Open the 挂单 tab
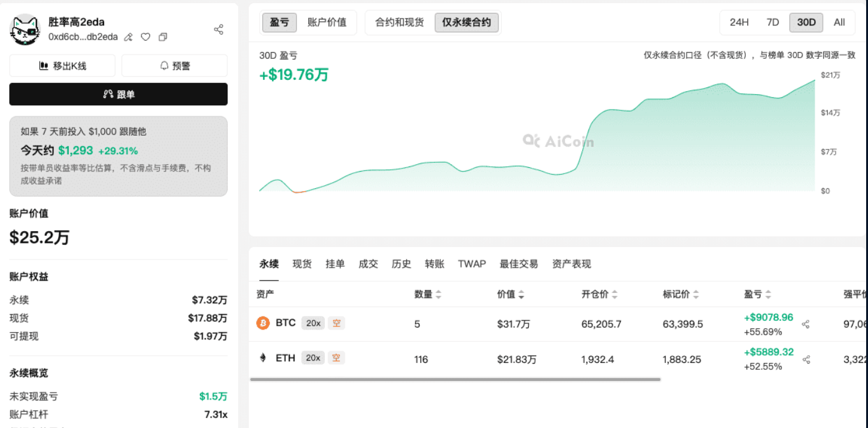Viewport: 868px width, 428px height. pyautogui.click(x=335, y=264)
